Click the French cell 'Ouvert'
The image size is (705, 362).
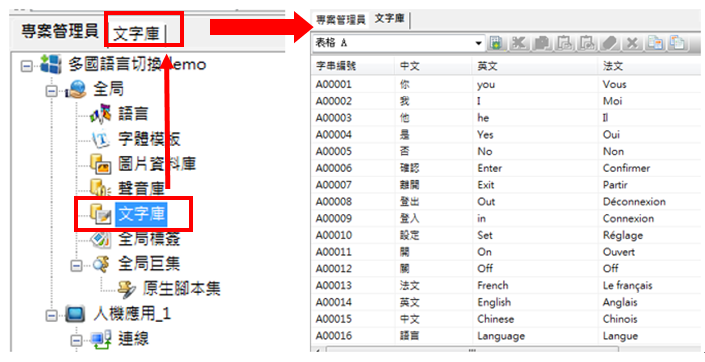click(x=619, y=252)
